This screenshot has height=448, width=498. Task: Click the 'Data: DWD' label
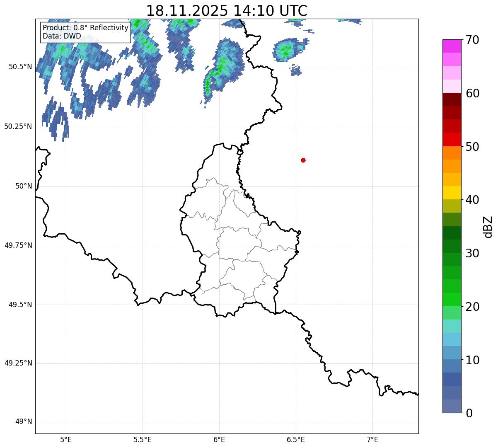point(62,36)
